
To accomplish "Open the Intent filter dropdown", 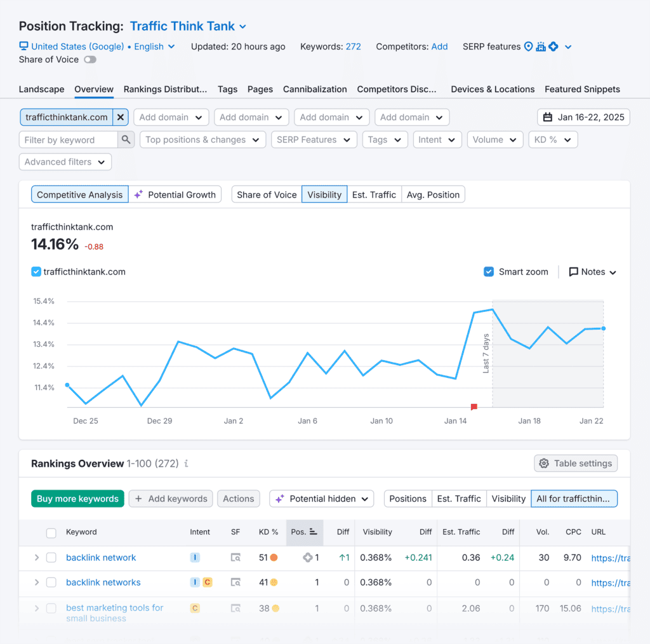I will click(437, 140).
